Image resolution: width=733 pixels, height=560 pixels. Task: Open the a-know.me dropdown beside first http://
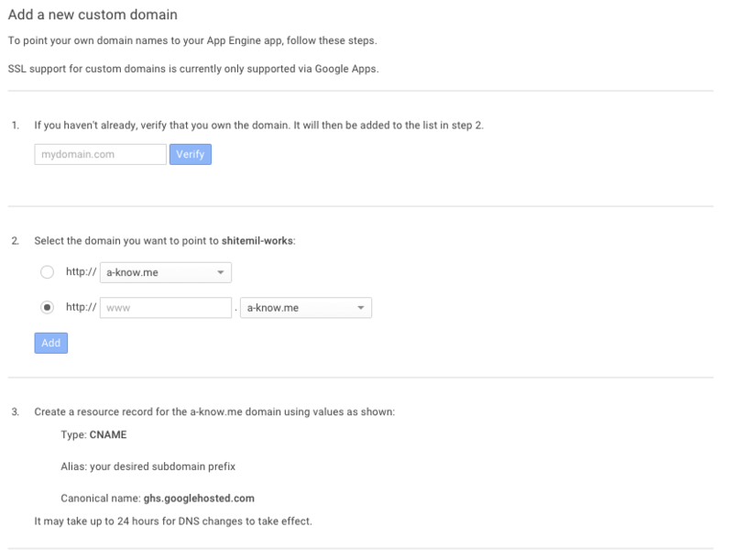[x=166, y=272]
